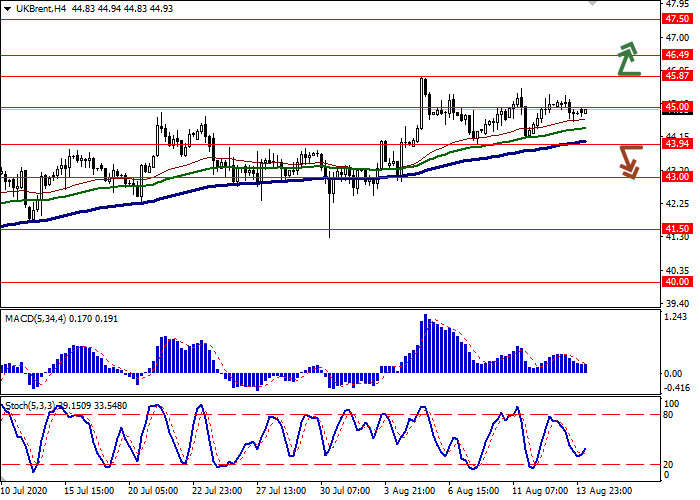Click the 40.00 price level label

677,282
